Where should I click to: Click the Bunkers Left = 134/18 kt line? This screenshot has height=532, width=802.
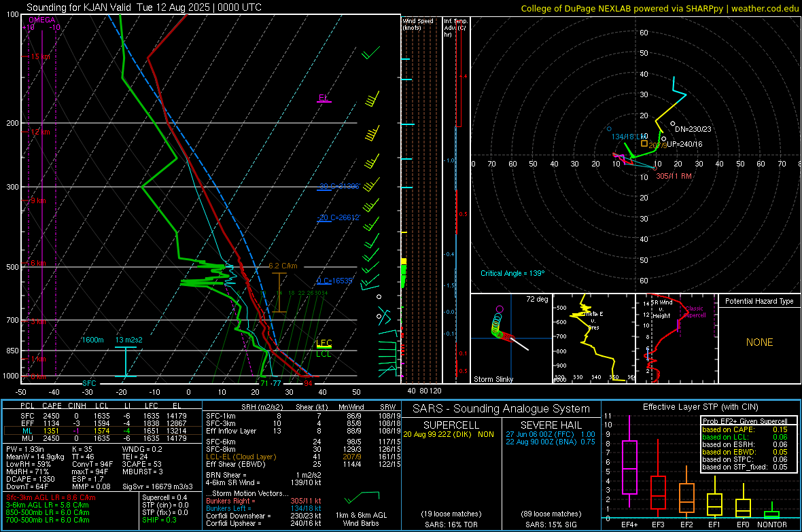[x=264, y=508]
